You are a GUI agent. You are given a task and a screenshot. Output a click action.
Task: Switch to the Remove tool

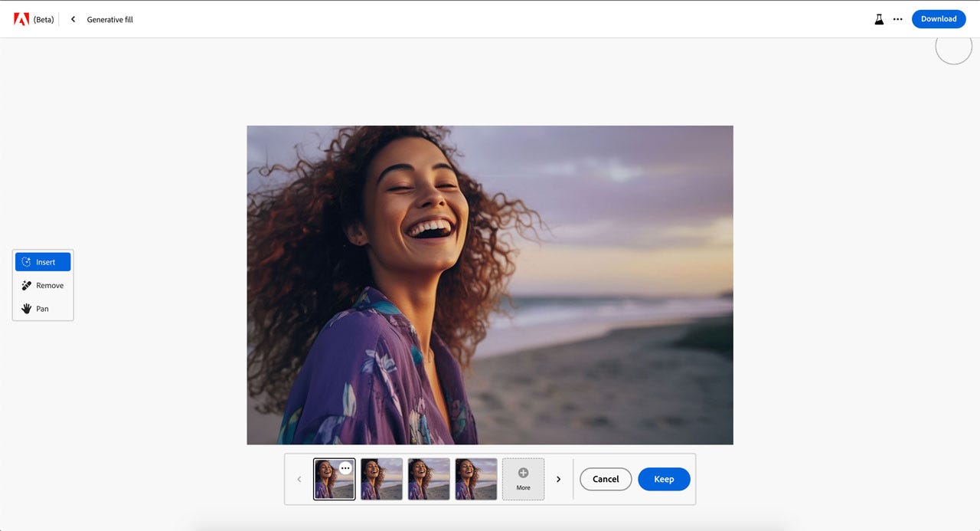click(42, 285)
